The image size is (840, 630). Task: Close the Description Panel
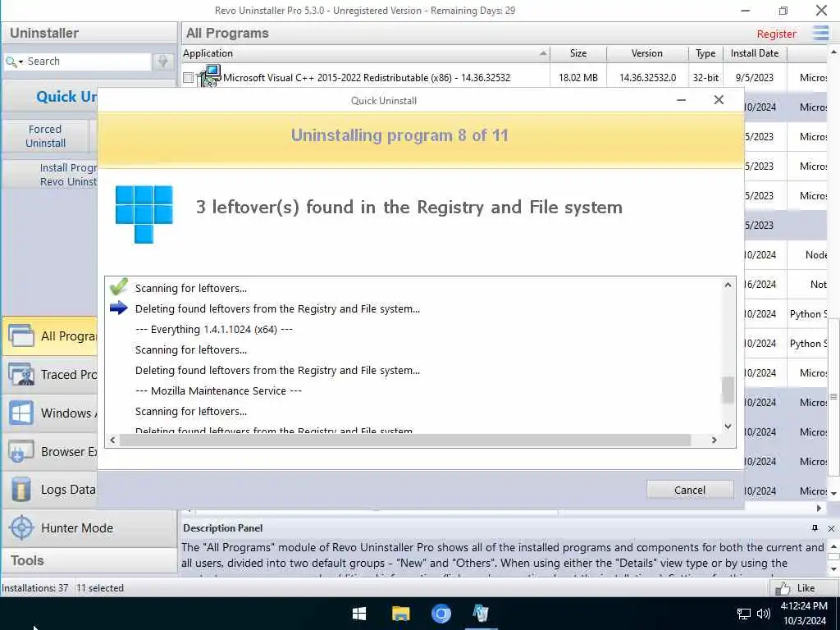tap(831, 528)
